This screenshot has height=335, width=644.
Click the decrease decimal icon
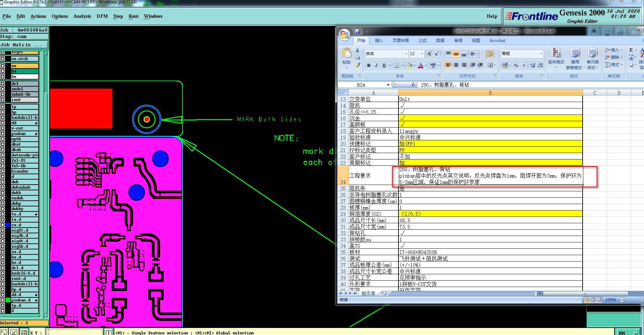(x=540, y=65)
